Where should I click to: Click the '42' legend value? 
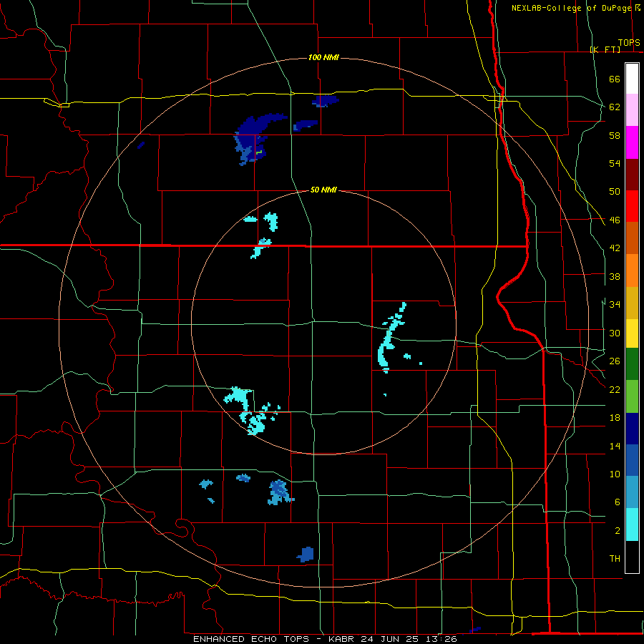coord(615,248)
